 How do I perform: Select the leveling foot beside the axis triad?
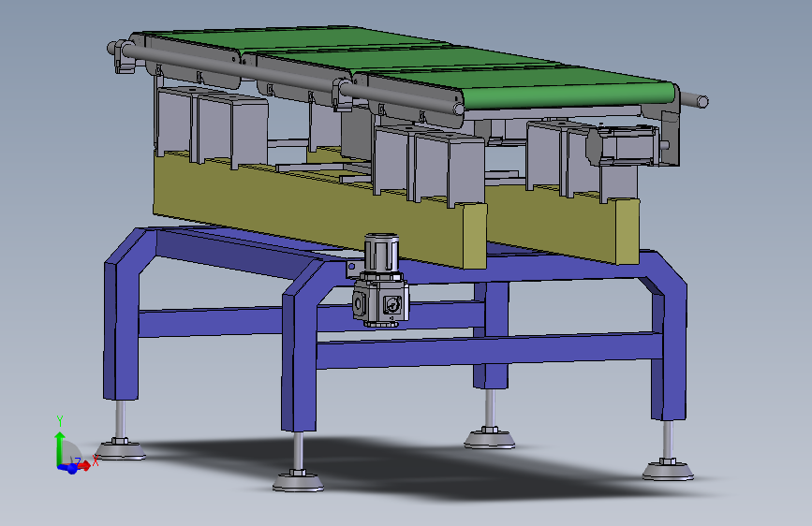point(121,450)
